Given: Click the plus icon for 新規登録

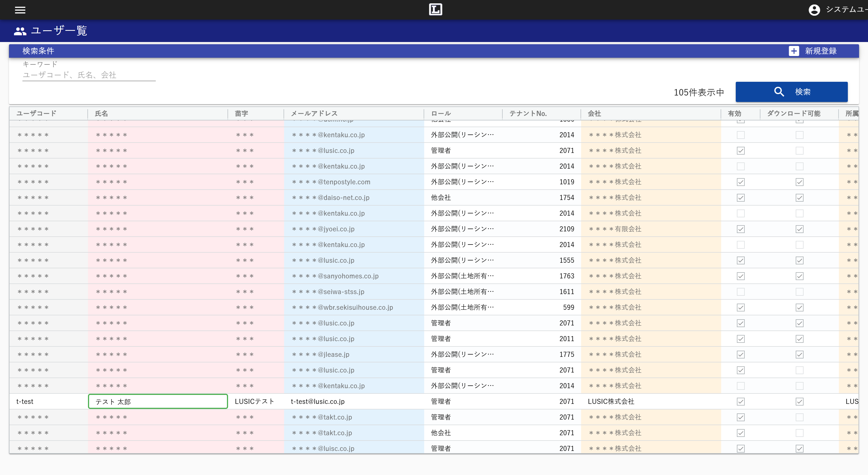Looking at the screenshot, I should tap(793, 51).
